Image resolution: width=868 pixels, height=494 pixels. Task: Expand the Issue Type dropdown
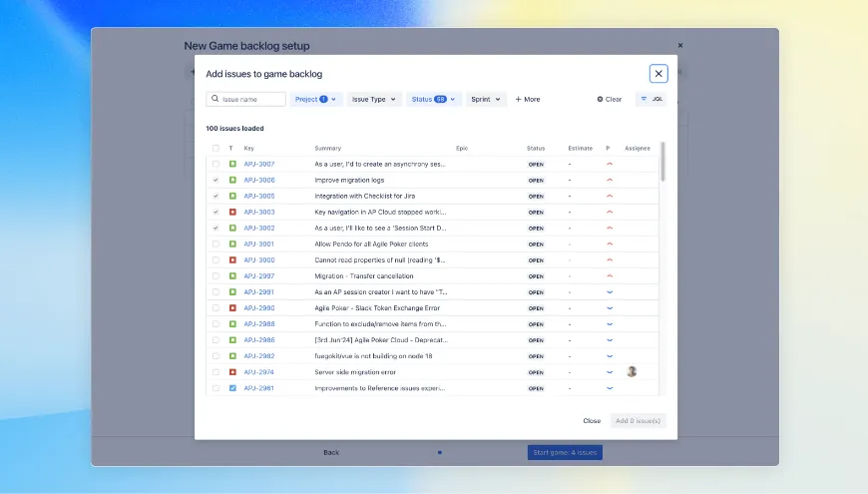tap(374, 100)
